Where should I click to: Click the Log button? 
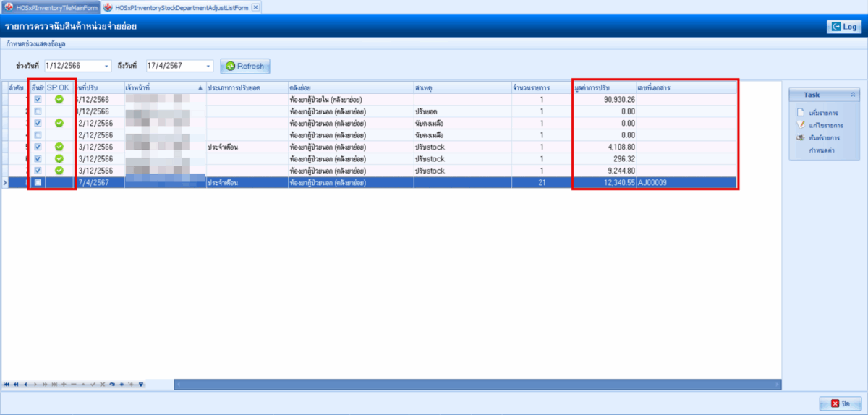[843, 27]
